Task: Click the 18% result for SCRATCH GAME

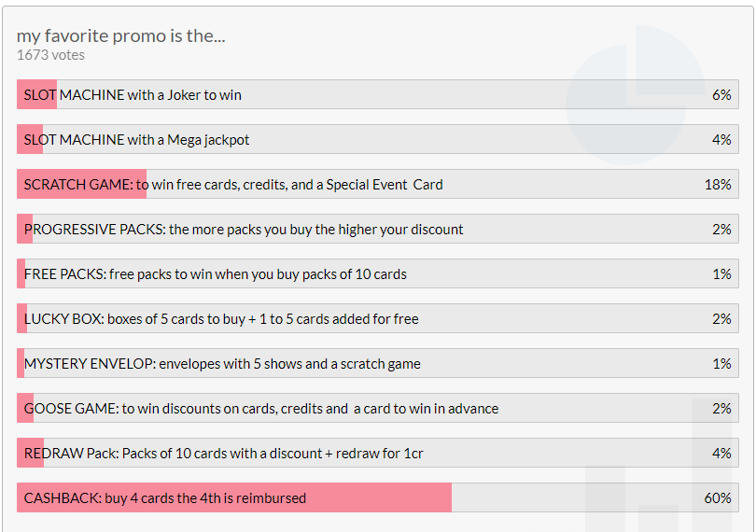Action: 717,185
